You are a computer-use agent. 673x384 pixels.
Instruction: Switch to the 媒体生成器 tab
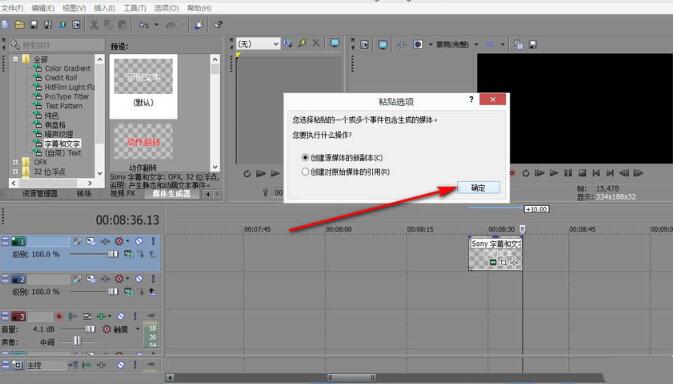(171, 194)
